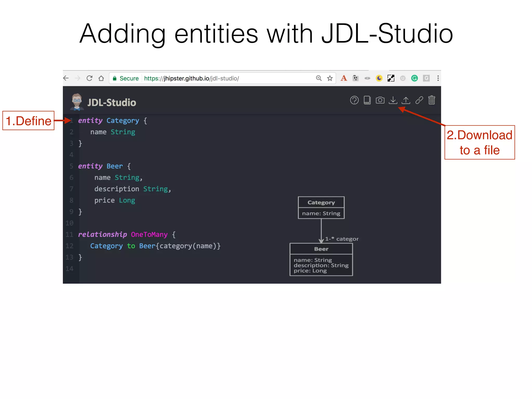Click the green Grammarly extension icon

pos(415,78)
